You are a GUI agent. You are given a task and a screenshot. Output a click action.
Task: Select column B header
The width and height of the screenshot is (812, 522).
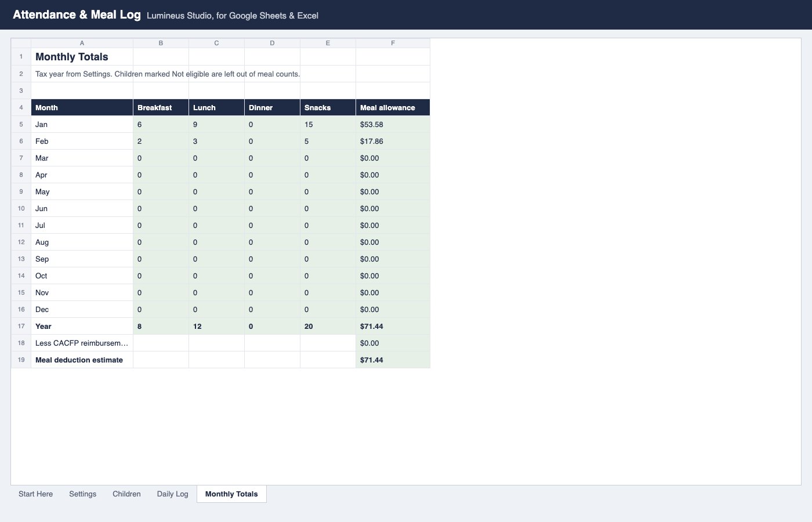click(161, 43)
